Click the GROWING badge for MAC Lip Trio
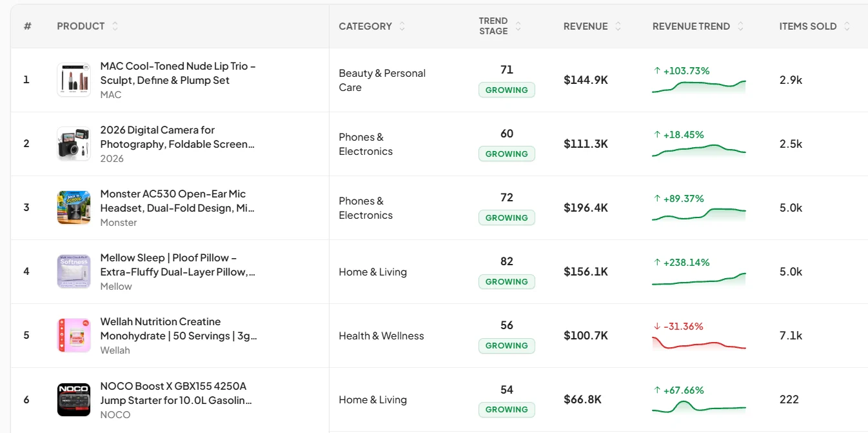The width and height of the screenshot is (868, 433). [507, 90]
